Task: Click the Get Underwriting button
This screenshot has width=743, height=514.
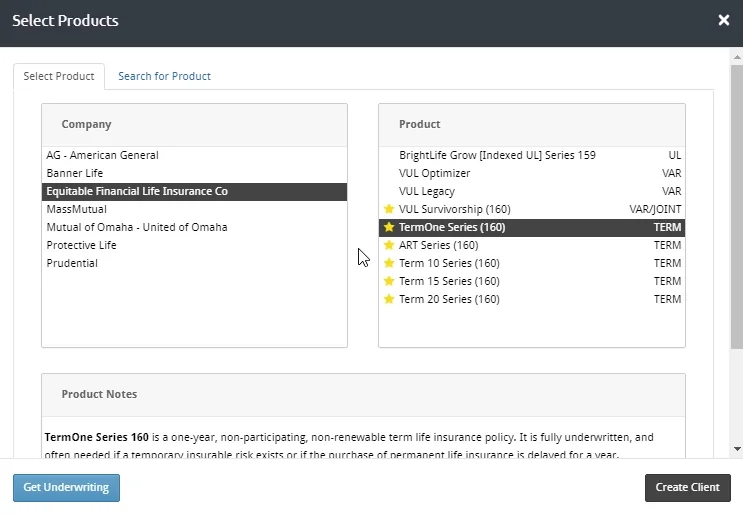Action: [66, 487]
